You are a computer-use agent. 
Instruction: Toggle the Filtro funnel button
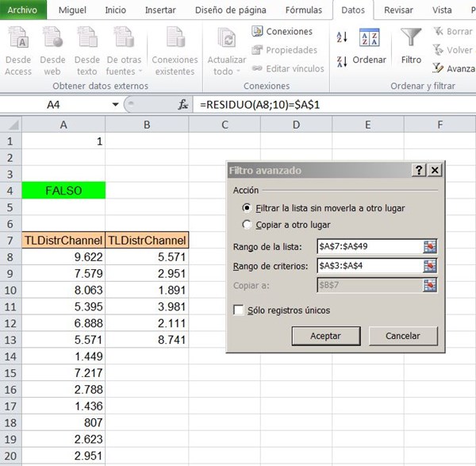(411, 45)
